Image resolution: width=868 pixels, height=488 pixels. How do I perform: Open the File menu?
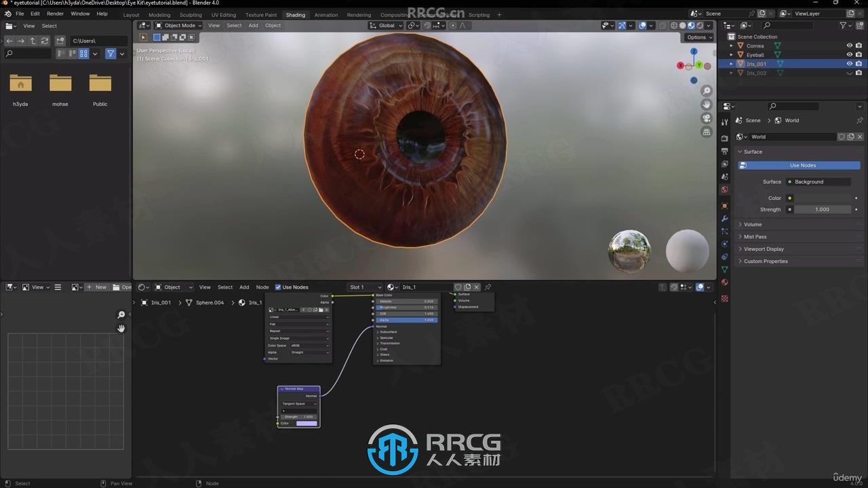[20, 14]
